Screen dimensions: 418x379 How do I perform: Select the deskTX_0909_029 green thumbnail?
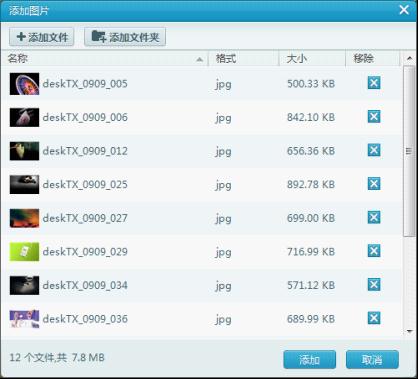(24, 252)
